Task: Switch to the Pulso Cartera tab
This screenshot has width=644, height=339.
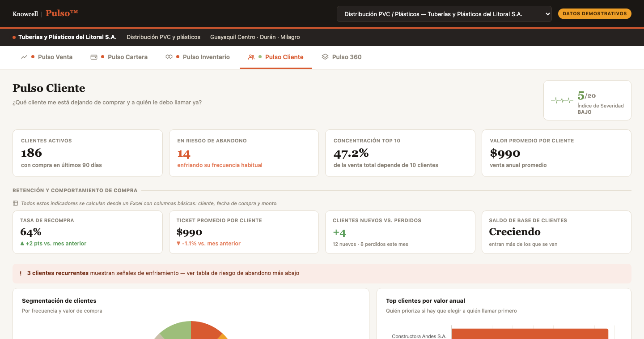Action: point(119,57)
